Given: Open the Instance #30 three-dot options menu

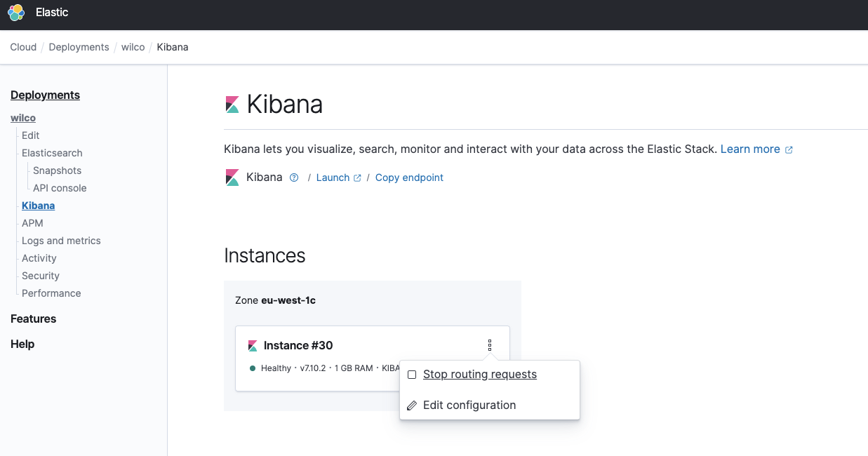Looking at the screenshot, I should tap(490, 345).
